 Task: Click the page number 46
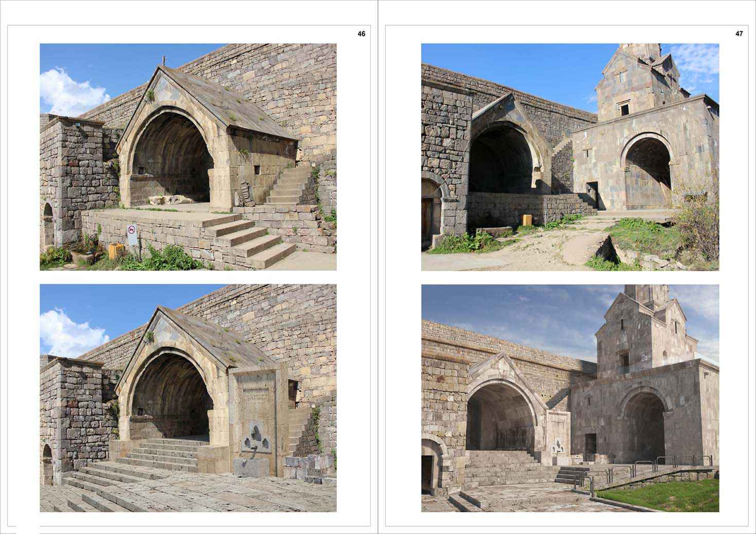pos(361,33)
